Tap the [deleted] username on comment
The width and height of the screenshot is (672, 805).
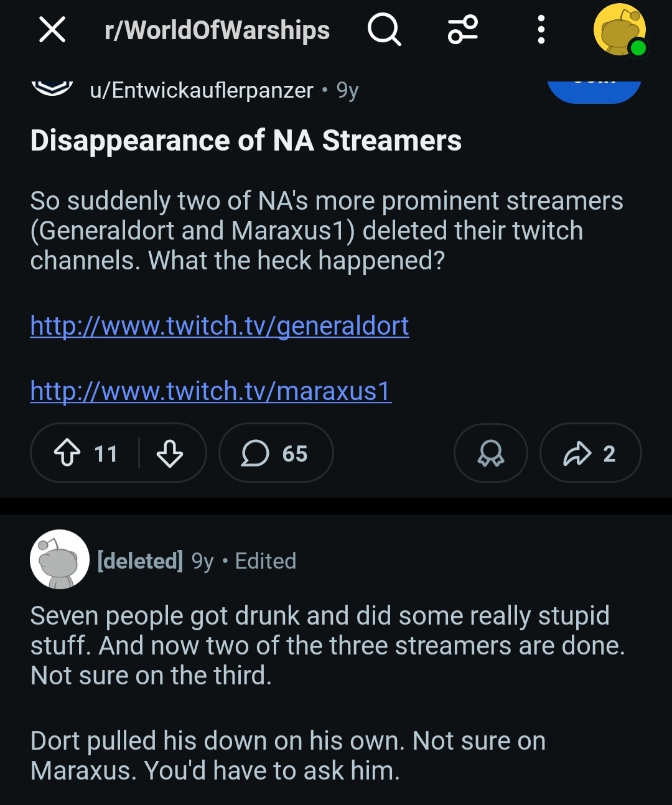pyautogui.click(x=140, y=561)
